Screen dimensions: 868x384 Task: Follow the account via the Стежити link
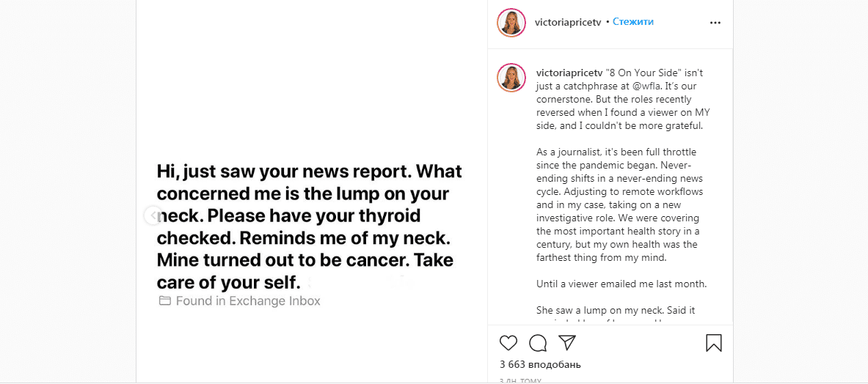[633, 22]
